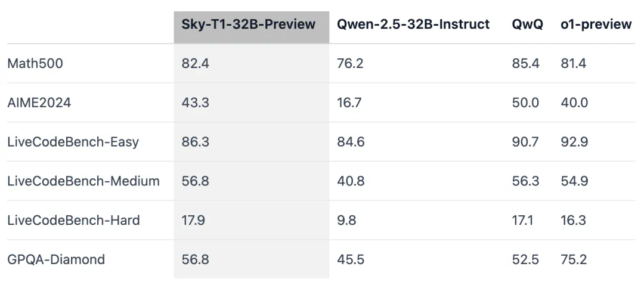Click the 85.4 Math500 QwQ score

pyautogui.click(x=525, y=64)
